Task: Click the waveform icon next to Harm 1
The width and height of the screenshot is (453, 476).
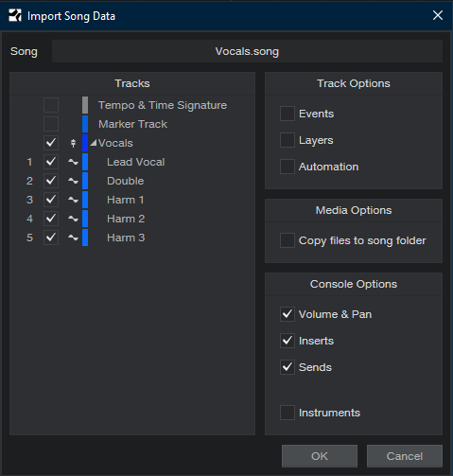Action: pyautogui.click(x=73, y=200)
